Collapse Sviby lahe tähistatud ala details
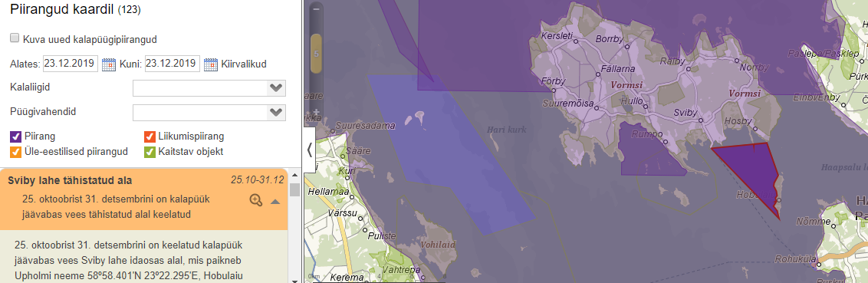The height and width of the screenshot is (283, 868). pyautogui.click(x=275, y=202)
